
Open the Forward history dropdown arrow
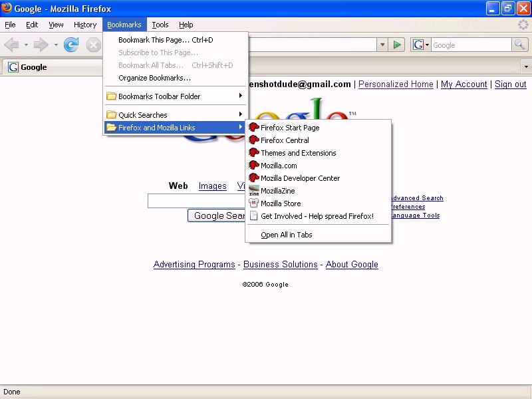click(x=56, y=45)
